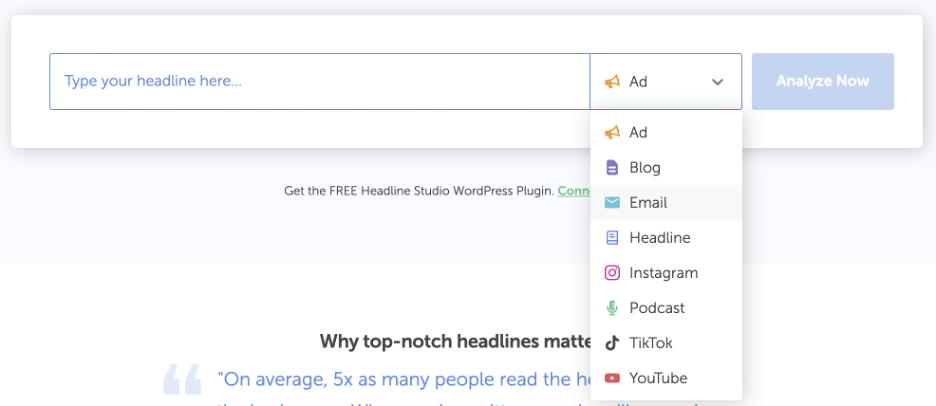Click the TikTok logo icon
936x406 pixels.
pos(612,343)
